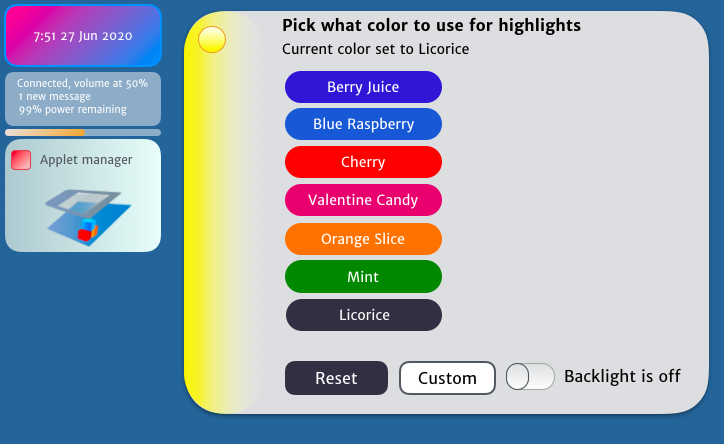Click the yellow circle icon on panel
724x444 pixels.
tap(212, 40)
